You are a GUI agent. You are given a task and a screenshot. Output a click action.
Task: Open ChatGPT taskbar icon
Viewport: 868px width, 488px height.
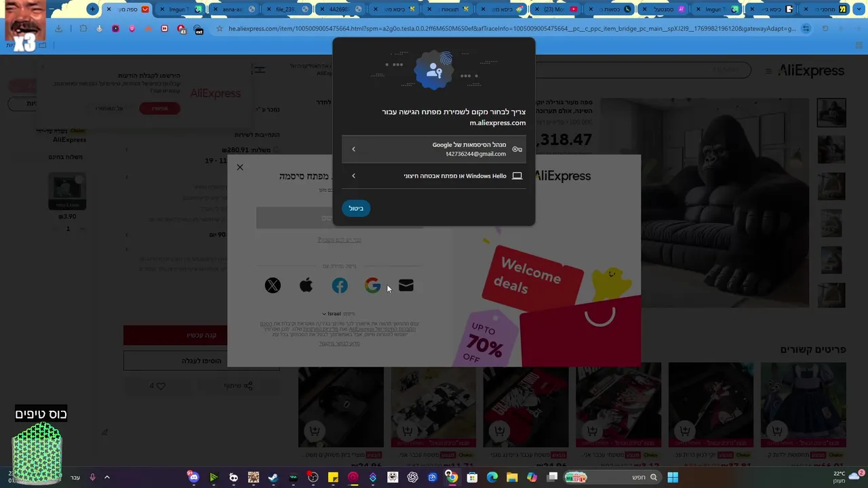point(412,478)
